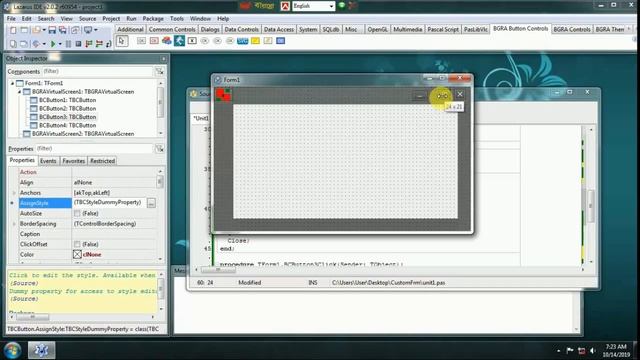
Task: Select BCButton1: TBCButton in component tree
Action: [x=67, y=100]
